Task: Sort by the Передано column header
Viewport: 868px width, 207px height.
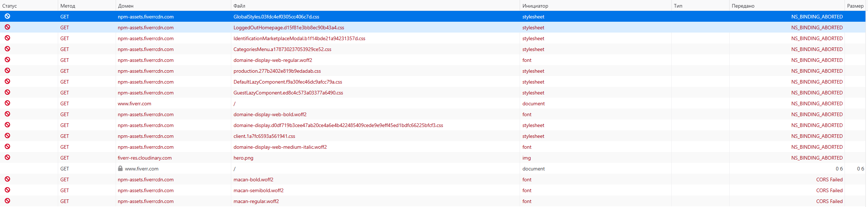Action: 743,6
